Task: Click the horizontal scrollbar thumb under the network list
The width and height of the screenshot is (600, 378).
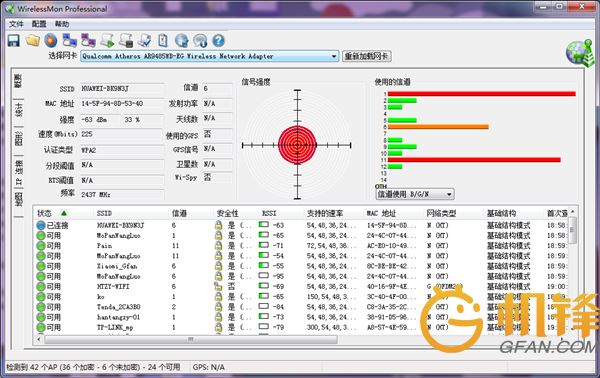Action: [x=191, y=339]
